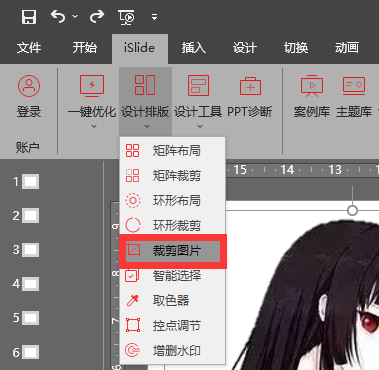
Task: Choose 增删水印 from the menu
Action: point(173,351)
